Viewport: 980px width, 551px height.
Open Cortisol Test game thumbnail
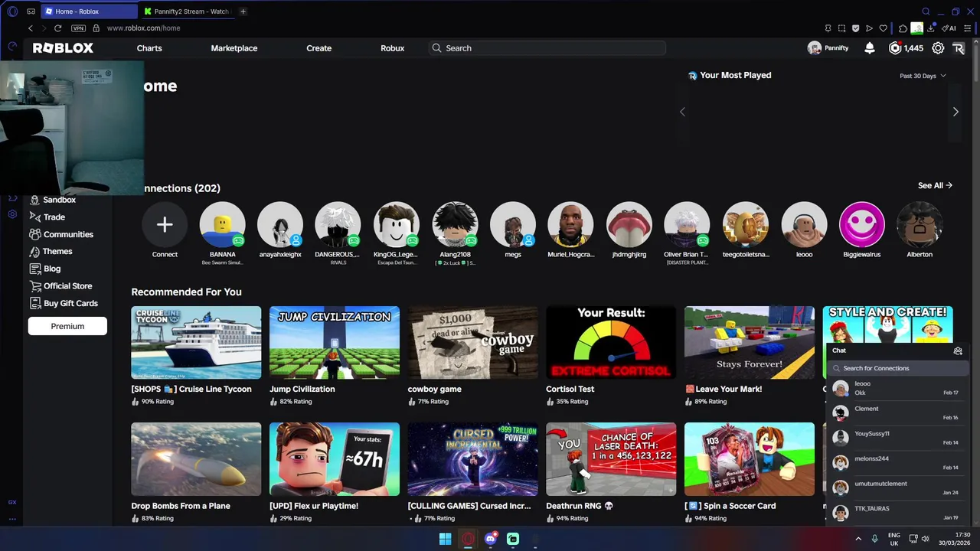(611, 343)
